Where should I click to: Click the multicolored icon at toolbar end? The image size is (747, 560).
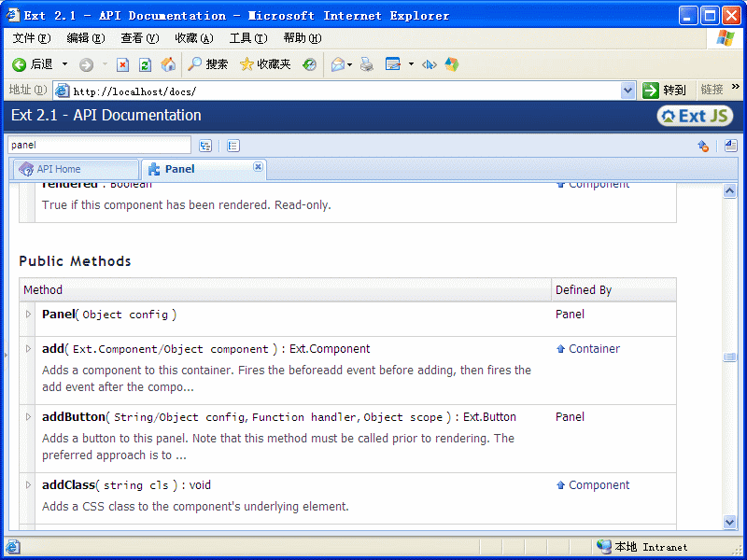click(452, 64)
